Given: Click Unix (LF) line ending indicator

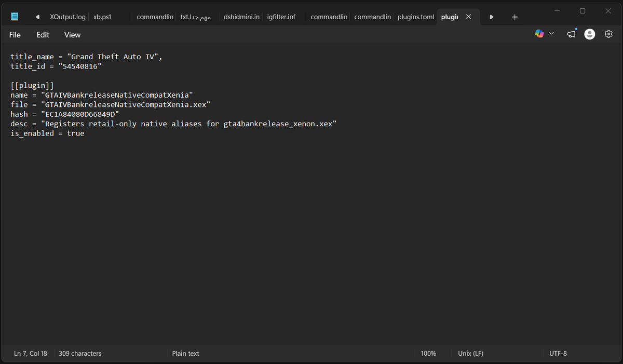Looking at the screenshot, I should point(470,353).
